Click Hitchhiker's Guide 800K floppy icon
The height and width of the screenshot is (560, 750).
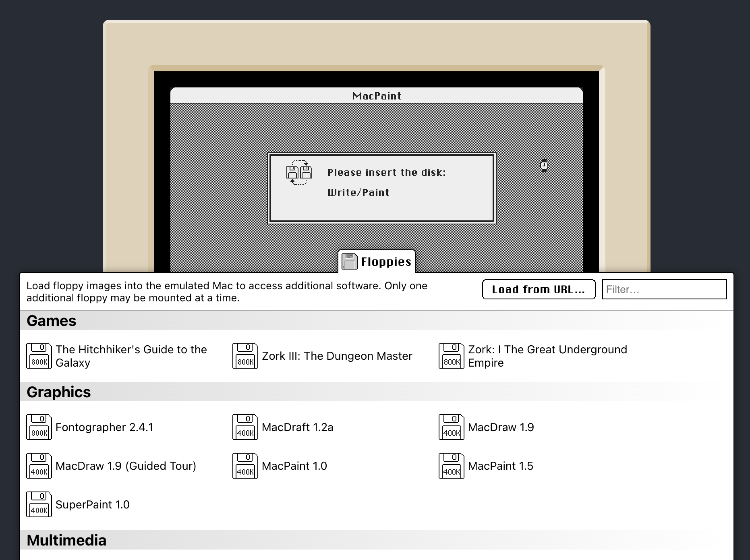pos(39,356)
